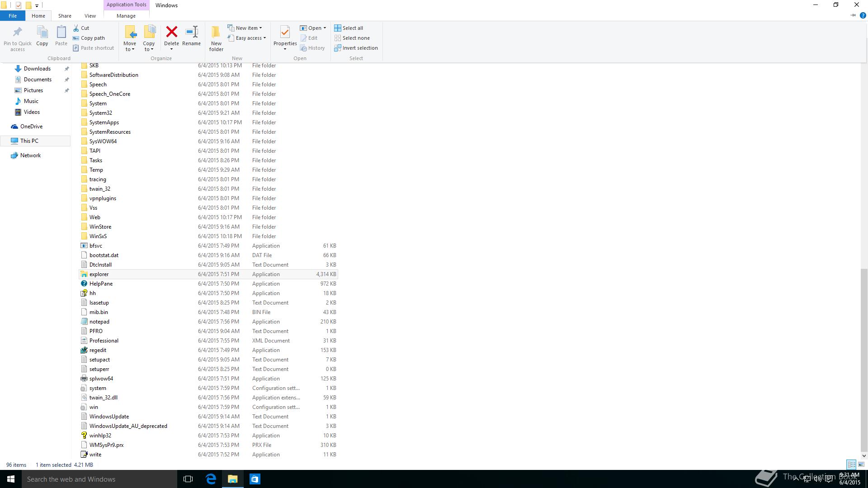Image resolution: width=868 pixels, height=488 pixels.
Task: Open Task View on taskbar
Action: (x=188, y=479)
